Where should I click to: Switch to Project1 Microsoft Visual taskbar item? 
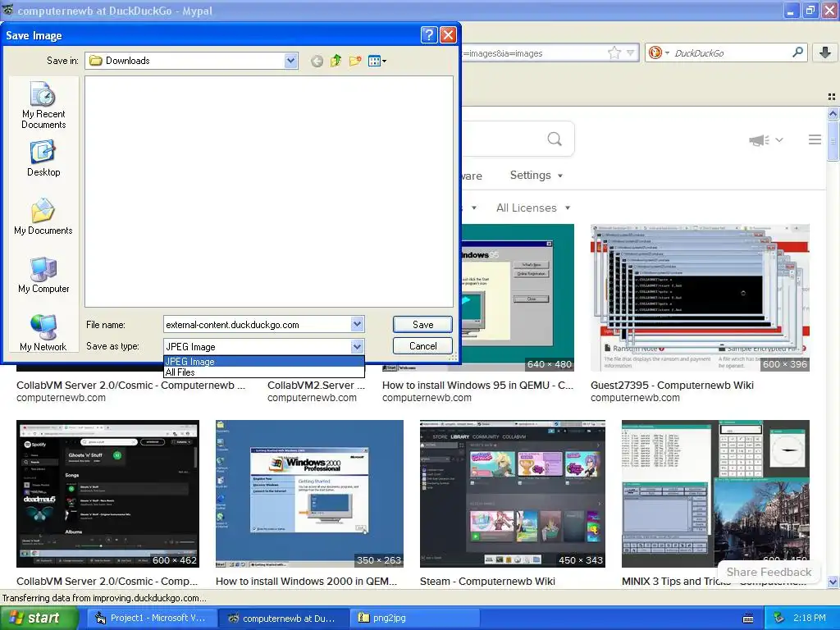pos(152,619)
